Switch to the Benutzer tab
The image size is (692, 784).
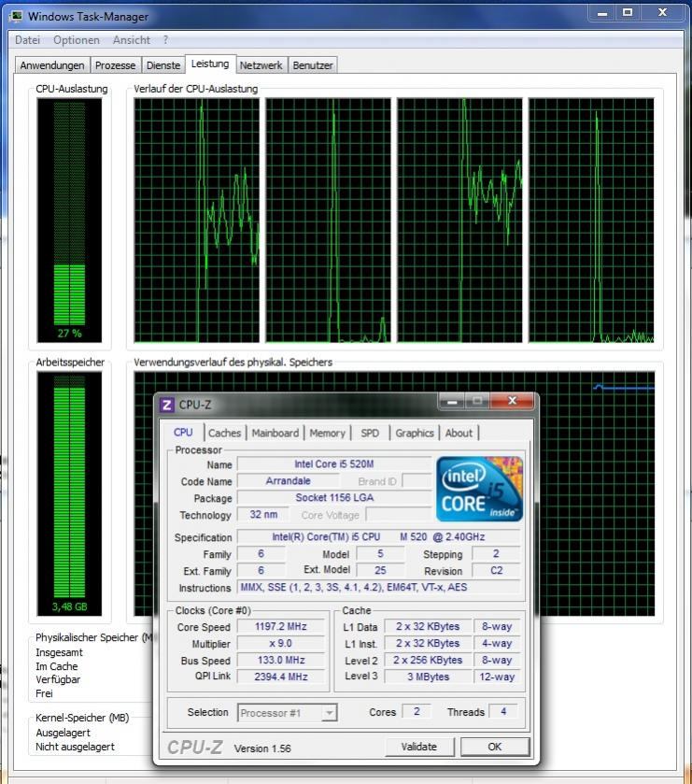pos(313,65)
